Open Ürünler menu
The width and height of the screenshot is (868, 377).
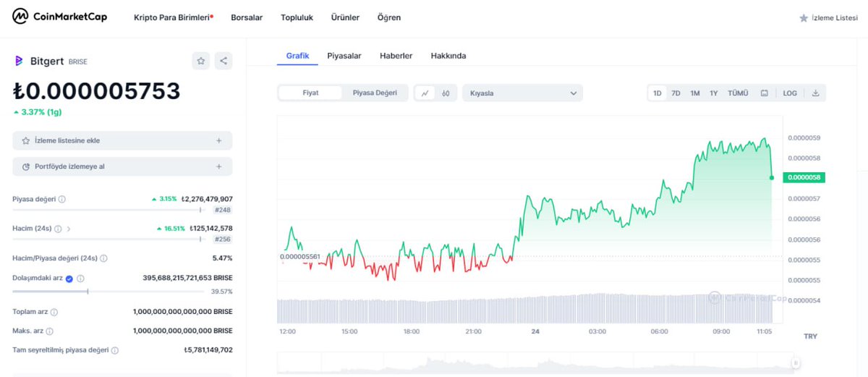pyautogui.click(x=345, y=17)
